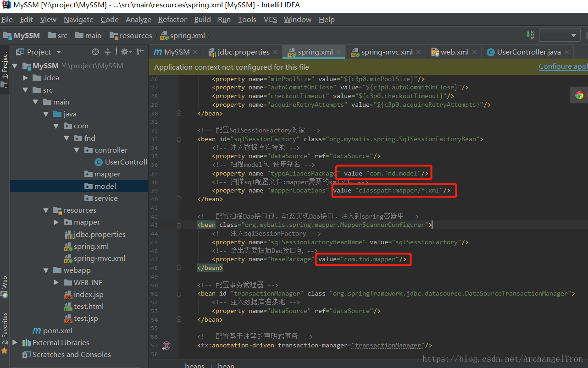
Task: Fold the transactionManager bean at line 51
Action: tap(179, 294)
